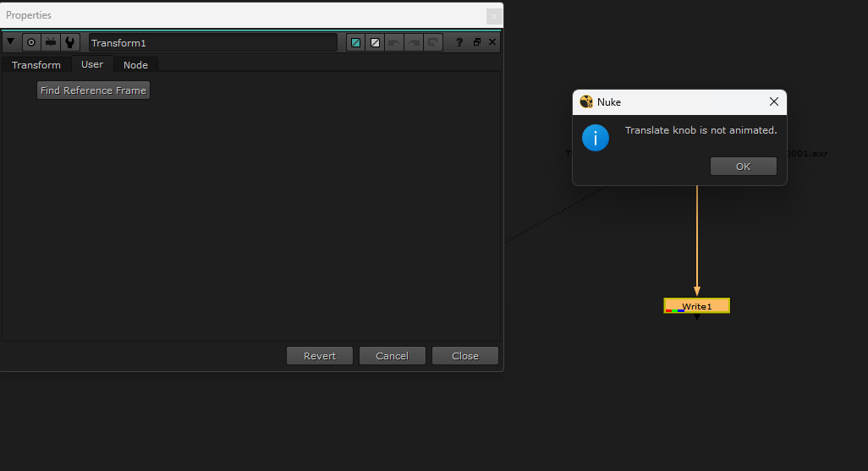Edit the Transform1 node name field
Image resolution: width=868 pixels, height=471 pixels.
point(212,42)
